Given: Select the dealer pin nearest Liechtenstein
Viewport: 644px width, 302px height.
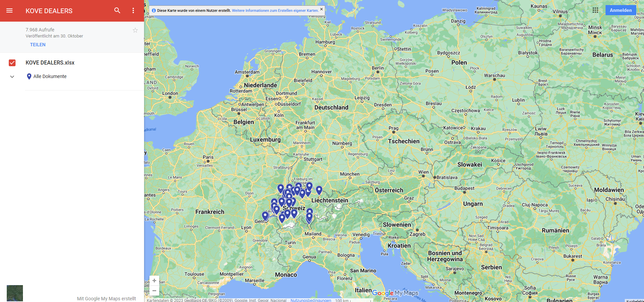Looking at the screenshot, I should coord(319,190).
